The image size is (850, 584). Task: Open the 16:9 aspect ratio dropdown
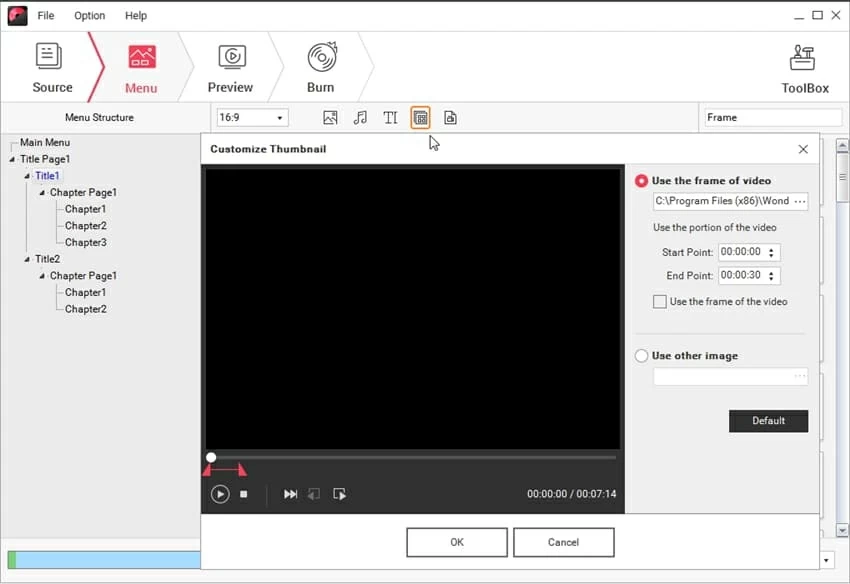[x=252, y=118]
